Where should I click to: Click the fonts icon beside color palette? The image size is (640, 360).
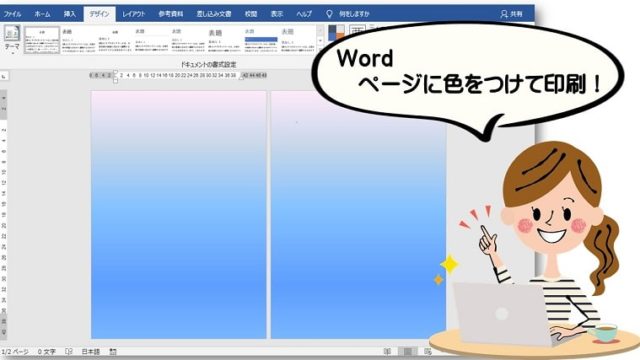tap(357, 31)
